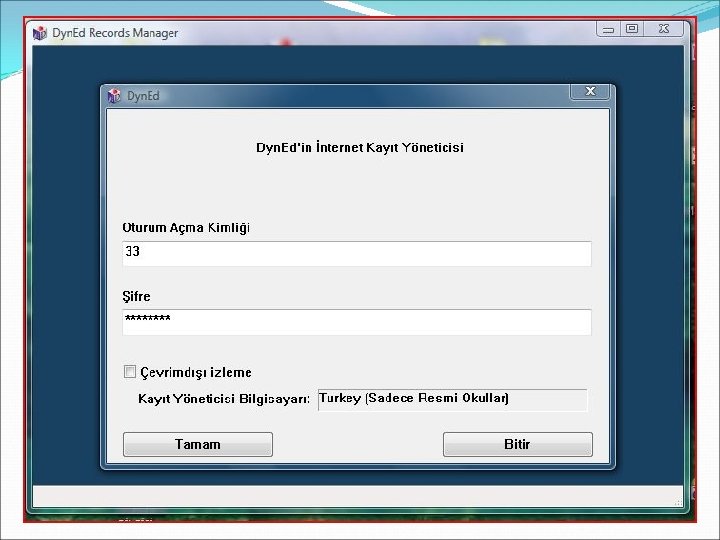Click the heading DynEd'in İnternet Kayıt Yöneticisi

point(360,147)
